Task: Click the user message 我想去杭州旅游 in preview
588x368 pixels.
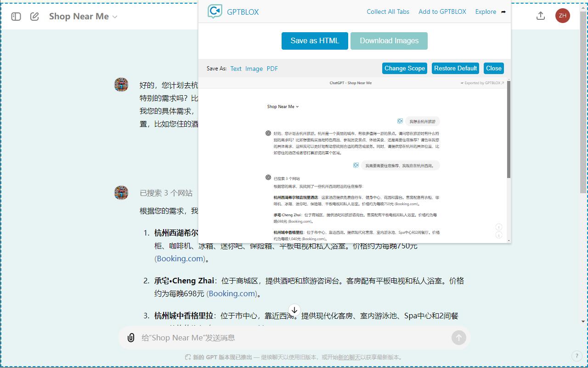Action: (422, 121)
